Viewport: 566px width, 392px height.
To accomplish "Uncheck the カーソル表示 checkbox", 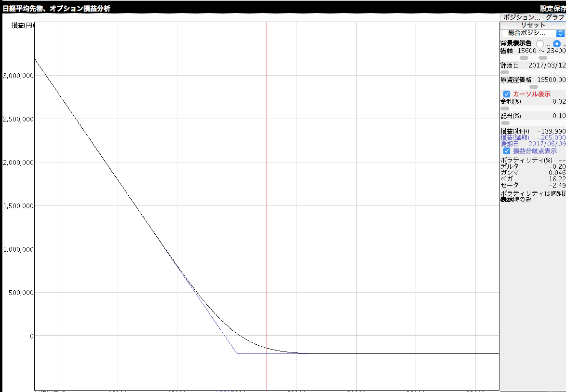I will 507,94.
